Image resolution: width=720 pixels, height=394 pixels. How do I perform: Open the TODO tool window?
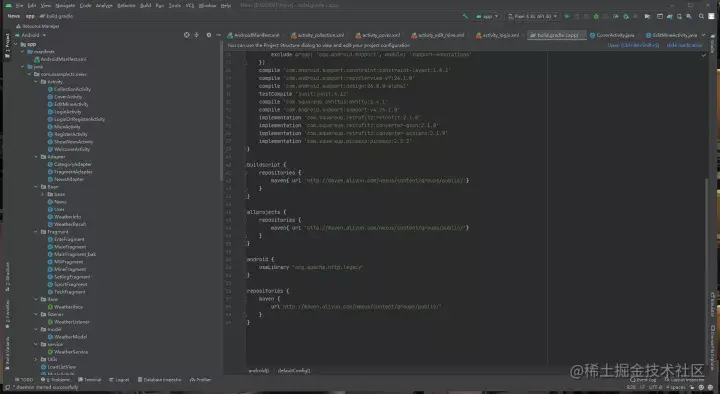[24, 380]
